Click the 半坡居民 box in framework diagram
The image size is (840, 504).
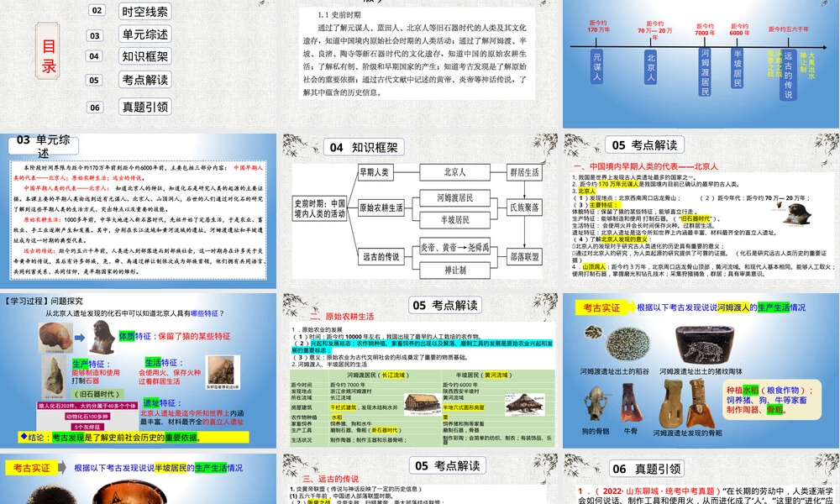[x=454, y=219]
